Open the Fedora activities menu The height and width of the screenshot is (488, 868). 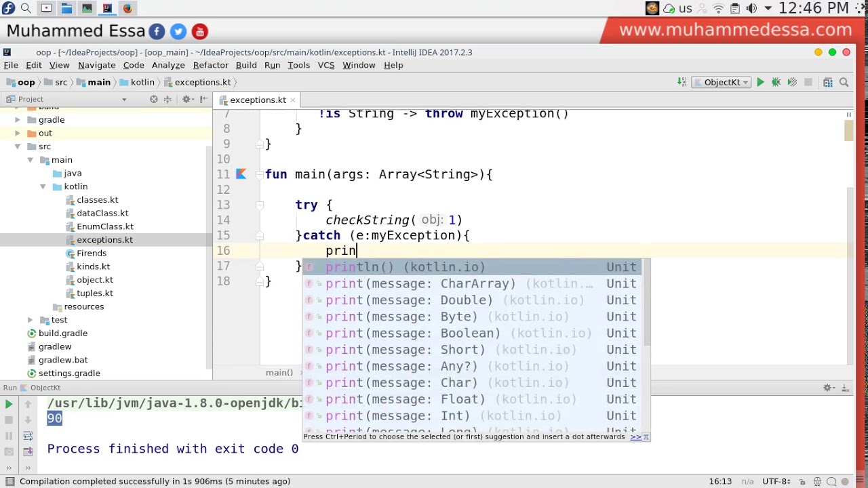tap(8, 8)
